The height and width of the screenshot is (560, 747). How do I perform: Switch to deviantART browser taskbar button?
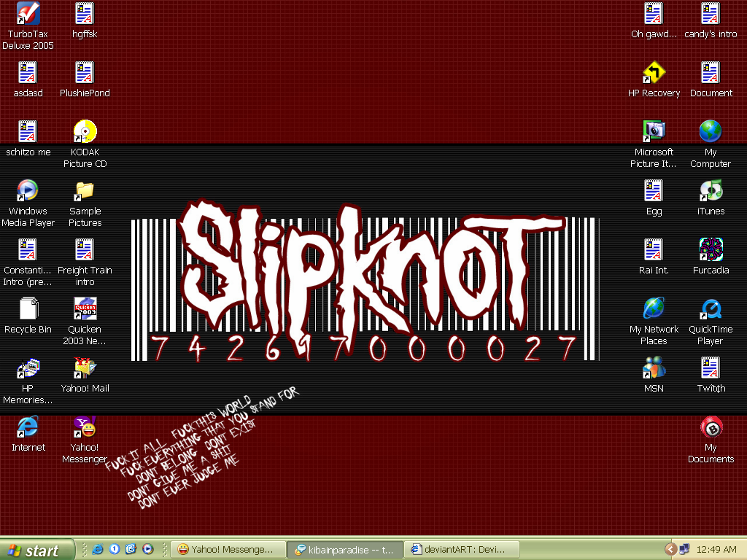(x=462, y=550)
